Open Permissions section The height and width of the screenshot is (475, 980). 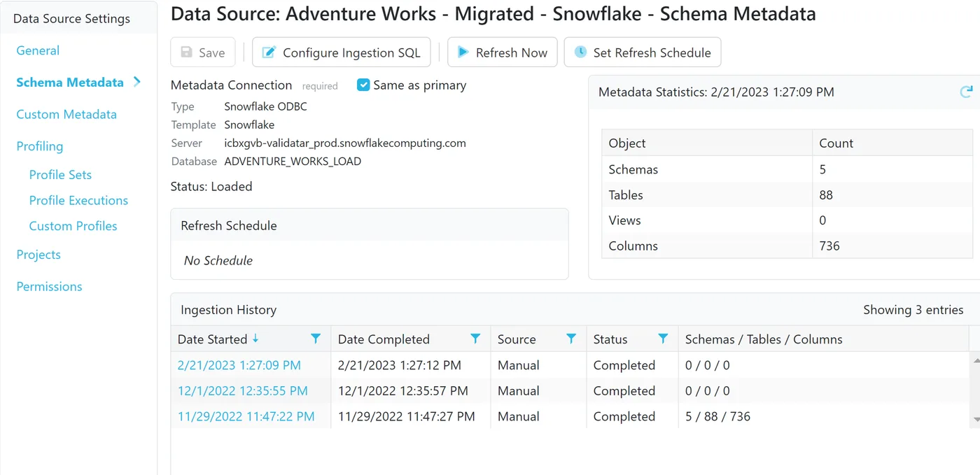click(x=49, y=286)
